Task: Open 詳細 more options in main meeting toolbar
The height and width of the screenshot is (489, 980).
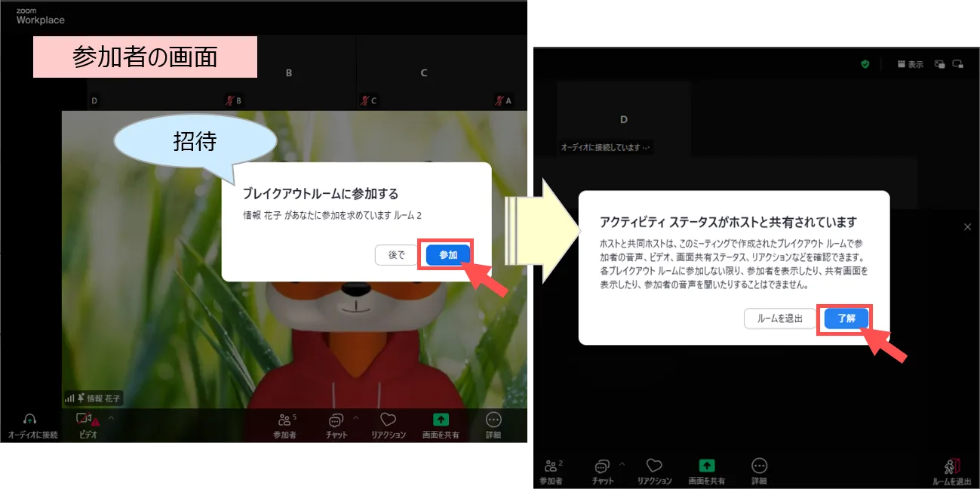Action: pos(493,426)
